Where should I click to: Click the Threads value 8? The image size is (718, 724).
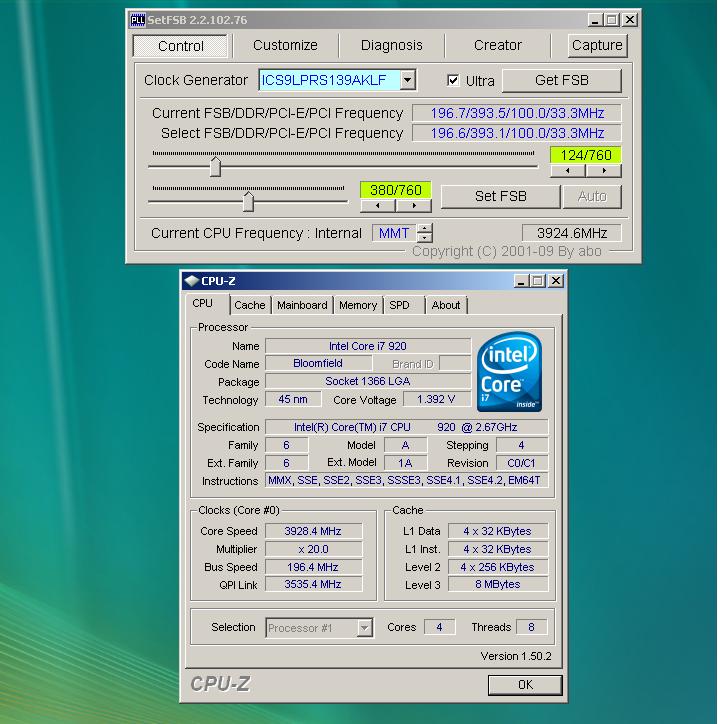pyautogui.click(x=531, y=627)
